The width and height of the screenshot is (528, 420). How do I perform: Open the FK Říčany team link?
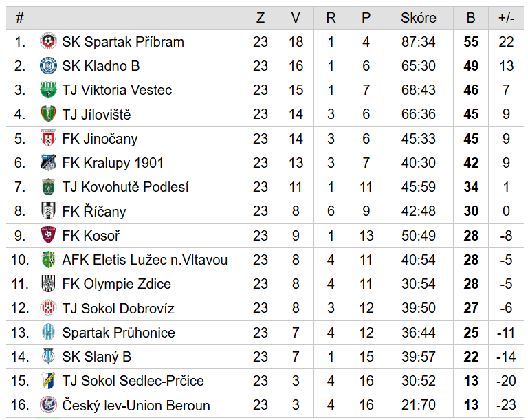coord(94,212)
